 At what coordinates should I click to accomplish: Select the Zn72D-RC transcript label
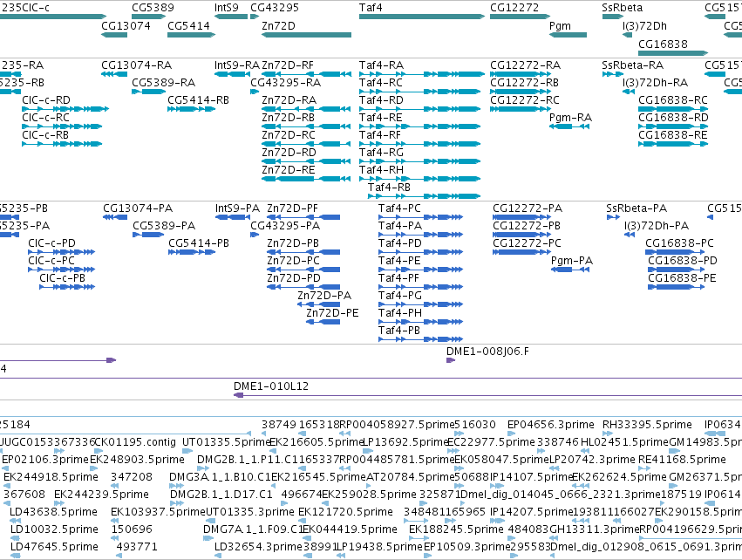pos(289,135)
